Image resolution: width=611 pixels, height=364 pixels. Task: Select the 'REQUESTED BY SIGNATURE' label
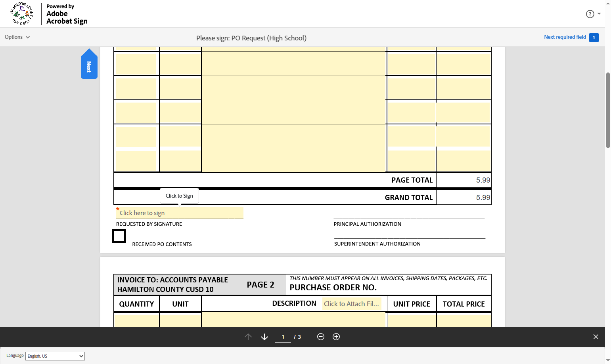tap(149, 224)
